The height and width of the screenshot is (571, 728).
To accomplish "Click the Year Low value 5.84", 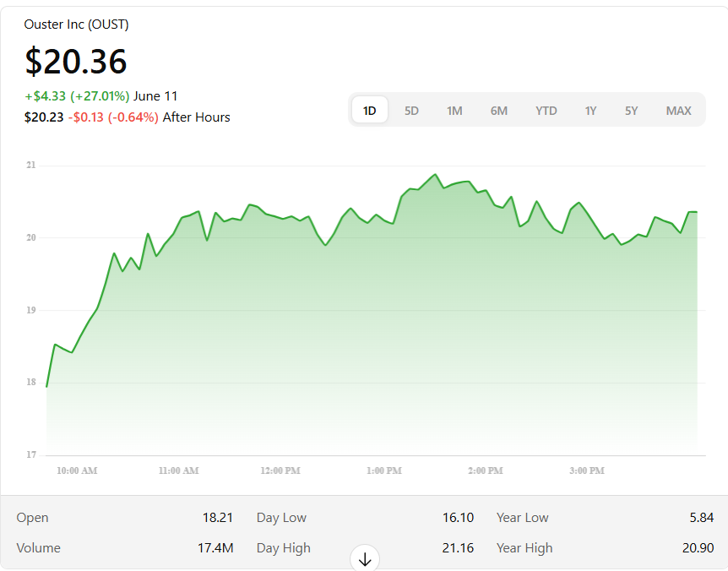I will coord(702,517).
